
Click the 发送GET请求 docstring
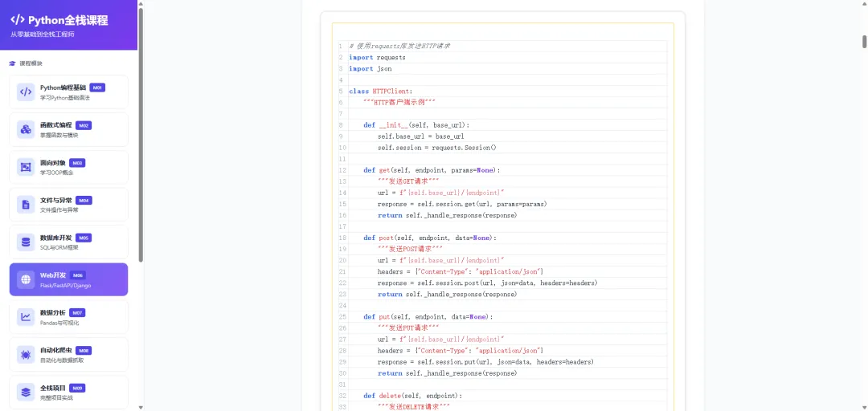point(408,181)
